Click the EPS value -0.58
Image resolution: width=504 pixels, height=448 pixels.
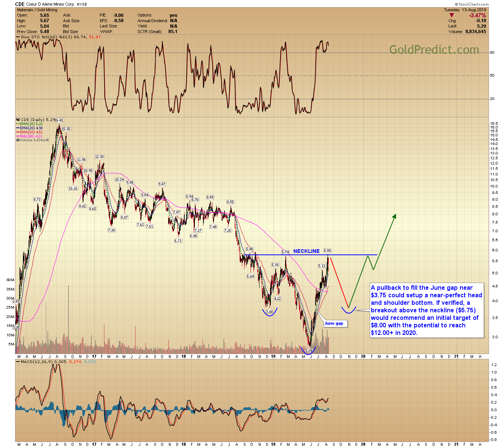click(x=118, y=21)
